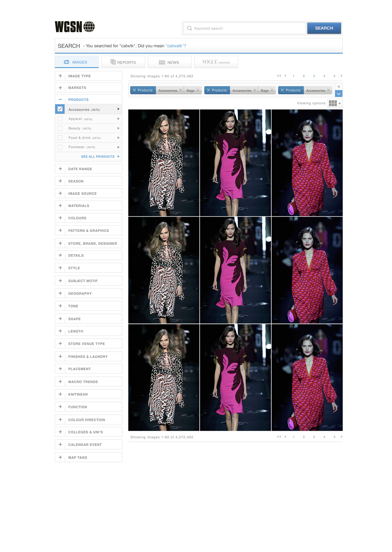The height and width of the screenshot is (552, 392).
Task: Click plus icon beside Colours
Action: coord(60,218)
